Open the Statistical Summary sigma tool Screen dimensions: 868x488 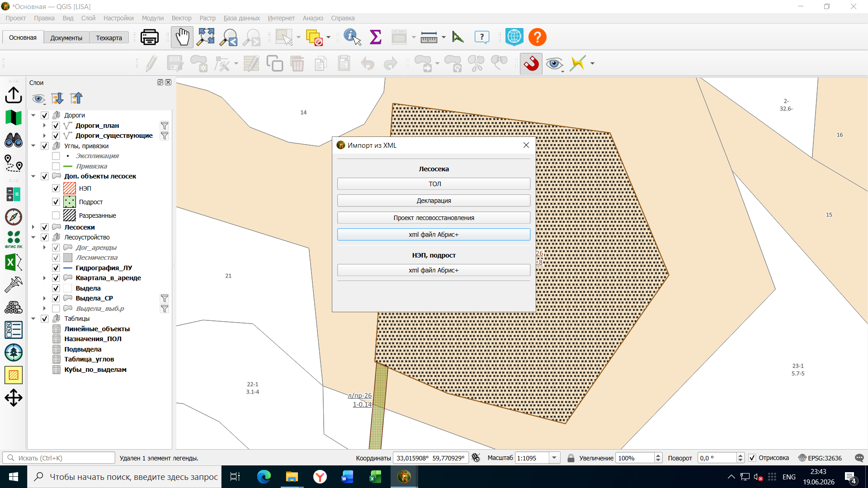point(376,38)
